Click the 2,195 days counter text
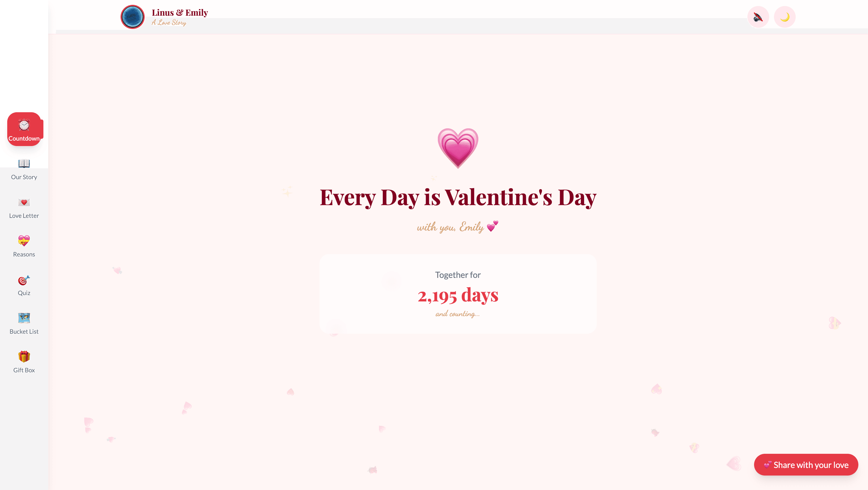This screenshot has height=490, width=868. pos(458,295)
